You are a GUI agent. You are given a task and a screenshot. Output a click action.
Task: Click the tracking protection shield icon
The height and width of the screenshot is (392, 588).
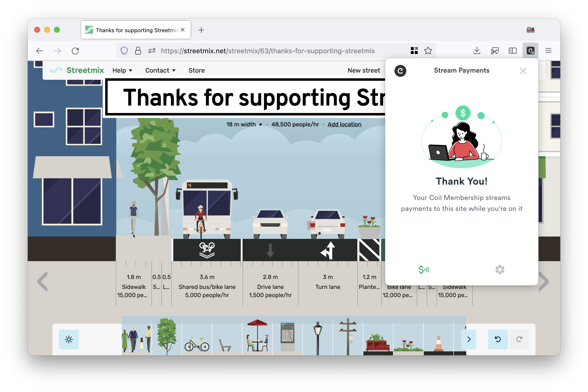click(x=124, y=51)
